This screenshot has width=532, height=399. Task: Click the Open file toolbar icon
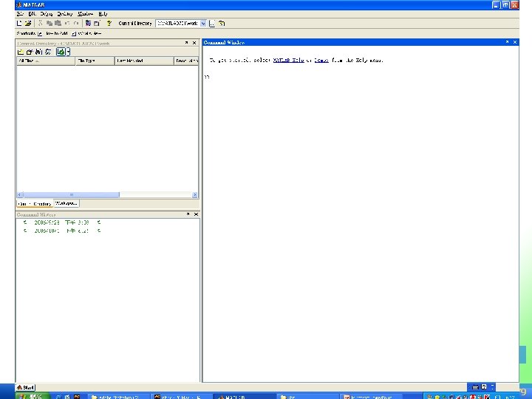[x=28, y=23]
